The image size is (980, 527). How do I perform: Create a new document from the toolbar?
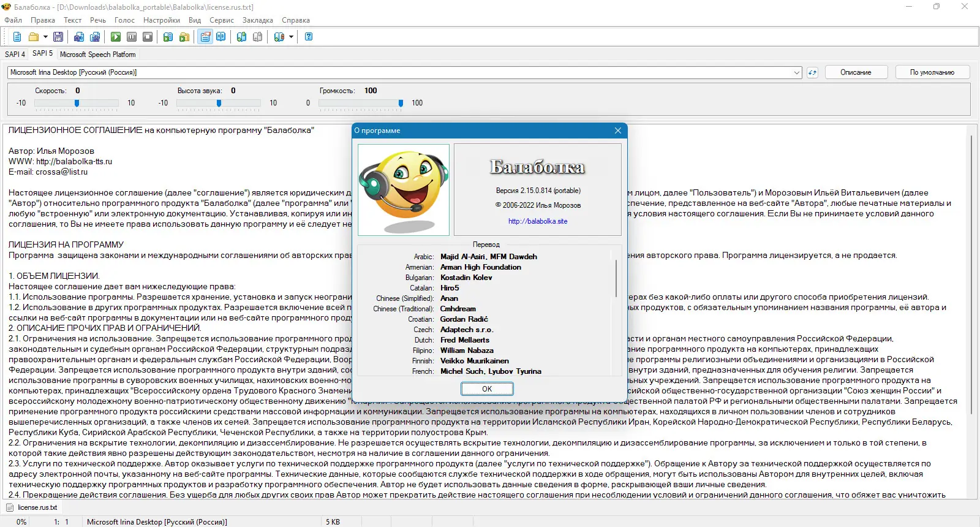click(x=17, y=37)
